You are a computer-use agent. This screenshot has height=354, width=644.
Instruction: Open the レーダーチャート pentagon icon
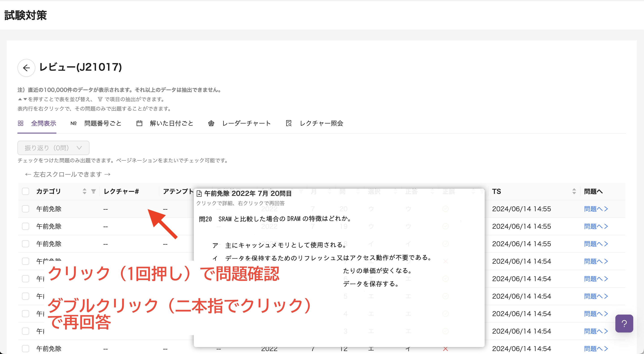(x=211, y=123)
